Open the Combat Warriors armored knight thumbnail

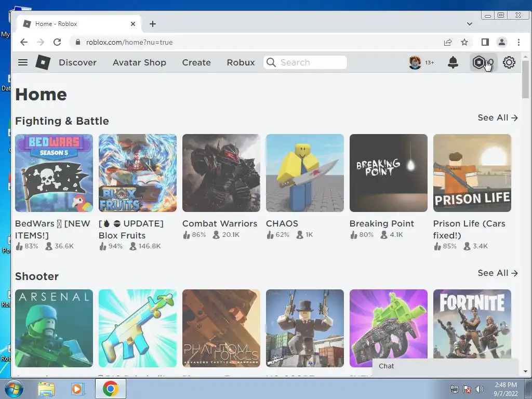coord(221,173)
